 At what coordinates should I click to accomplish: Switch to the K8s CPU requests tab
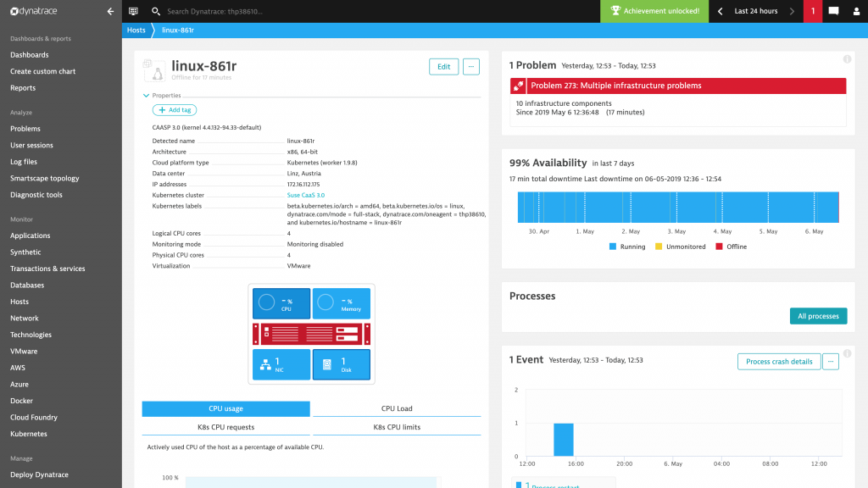[x=225, y=427]
